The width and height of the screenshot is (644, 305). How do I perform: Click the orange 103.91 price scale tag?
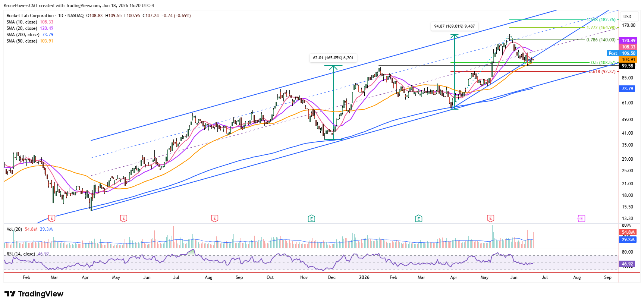(x=628, y=60)
